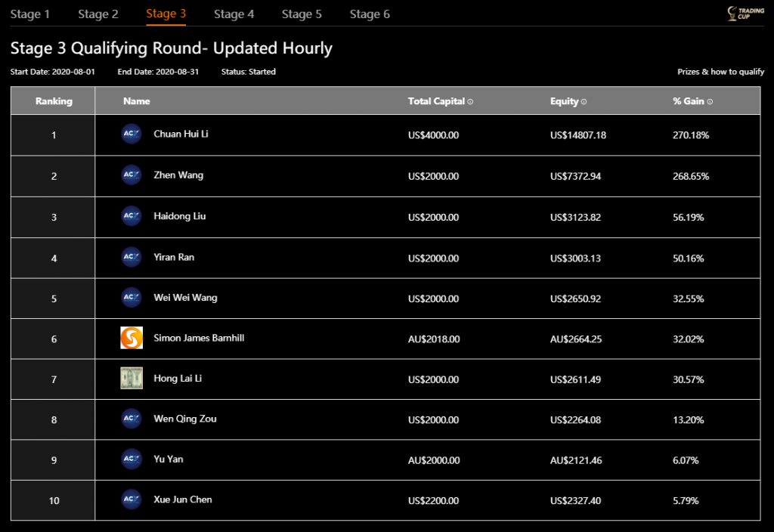
Task: Click Xue Jun Chen's avatar icon
Action: click(x=132, y=500)
